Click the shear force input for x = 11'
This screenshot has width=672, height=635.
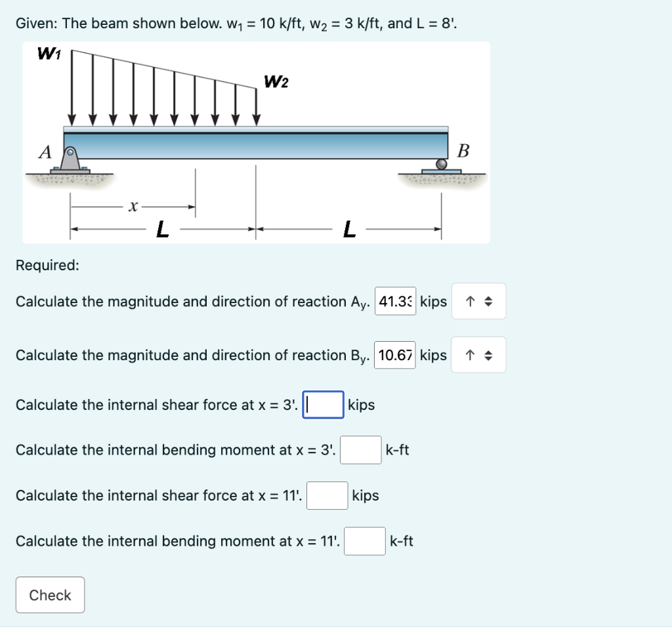click(327, 495)
